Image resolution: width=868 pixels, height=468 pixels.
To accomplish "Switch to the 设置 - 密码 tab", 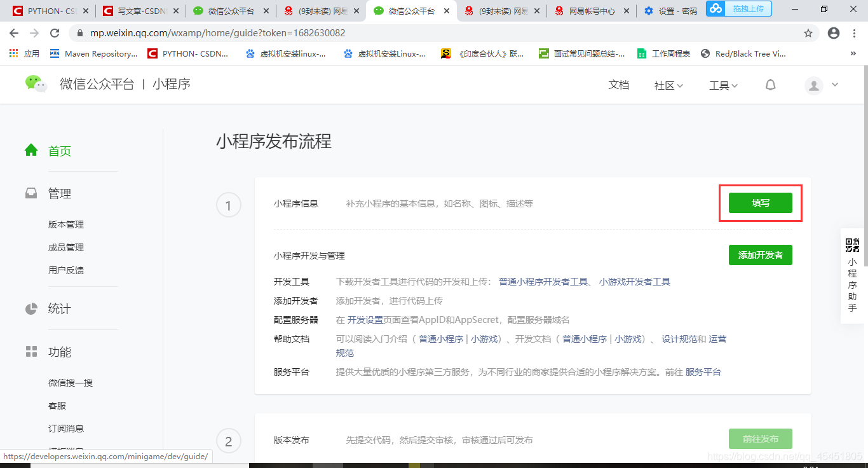I will click(x=672, y=11).
